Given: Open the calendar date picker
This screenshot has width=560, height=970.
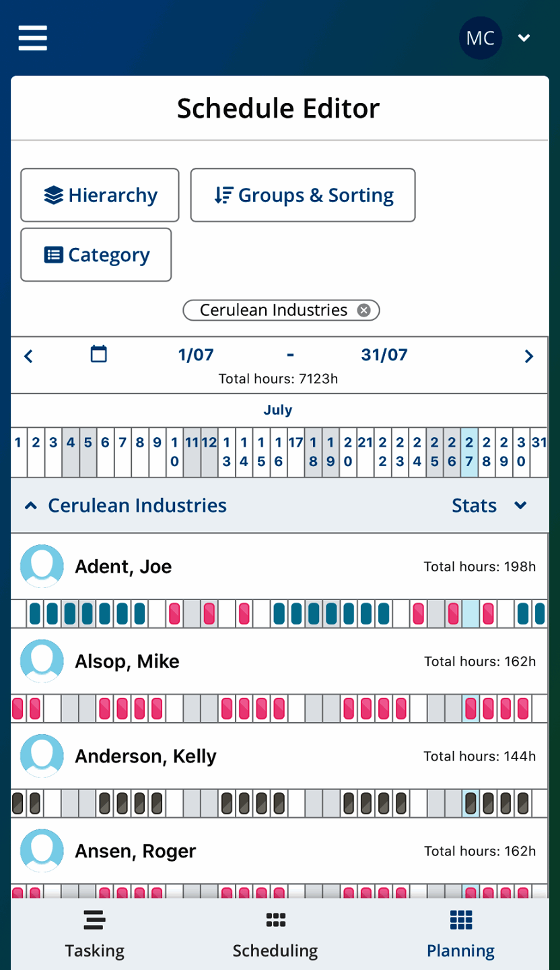Looking at the screenshot, I should (x=99, y=354).
